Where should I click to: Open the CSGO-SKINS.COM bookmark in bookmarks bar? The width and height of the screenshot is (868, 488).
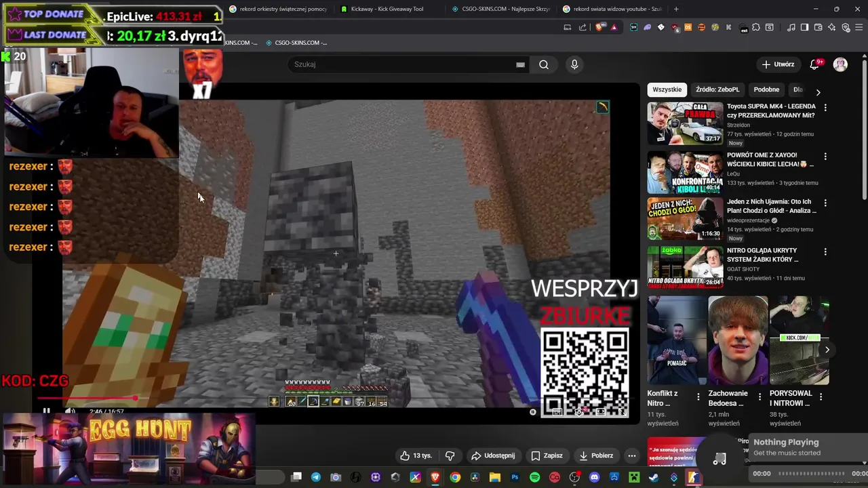[x=296, y=43]
